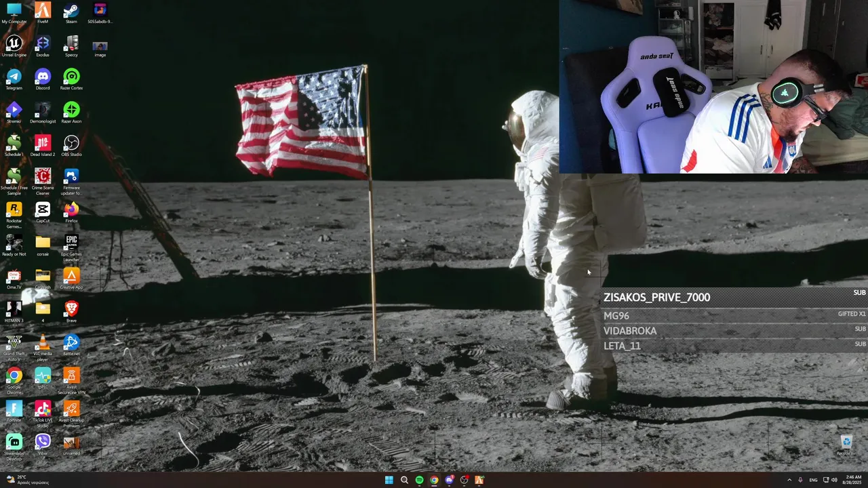Click the ZISAKOS_PRIVE_7000 subscriber name
Viewport: 868px width, 488px height.
pyautogui.click(x=657, y=298)
